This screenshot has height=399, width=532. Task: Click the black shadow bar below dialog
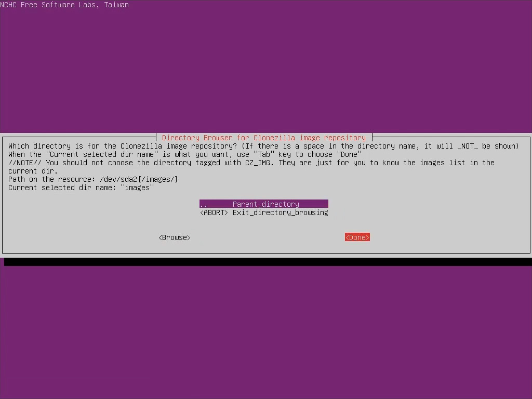click(268, 262)
